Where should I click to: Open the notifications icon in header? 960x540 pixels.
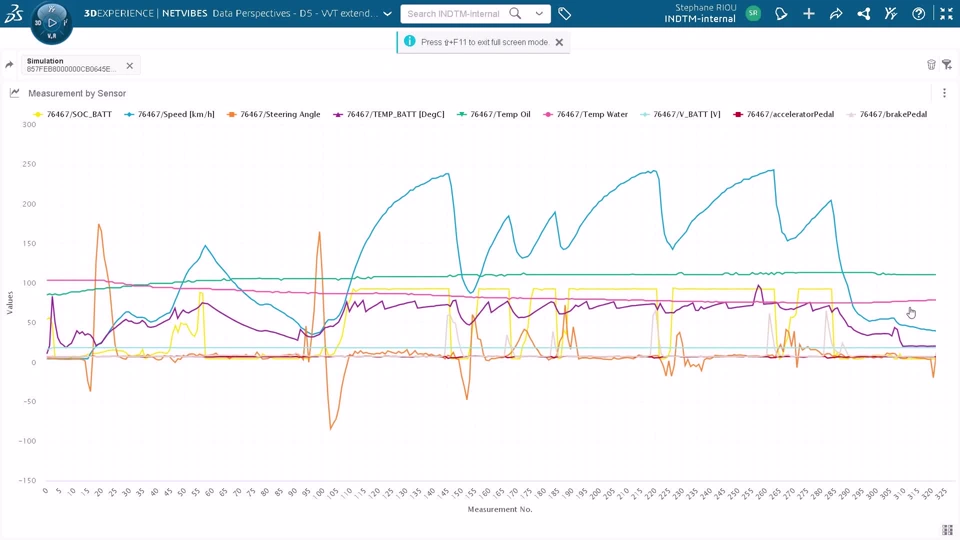[781, 13]
